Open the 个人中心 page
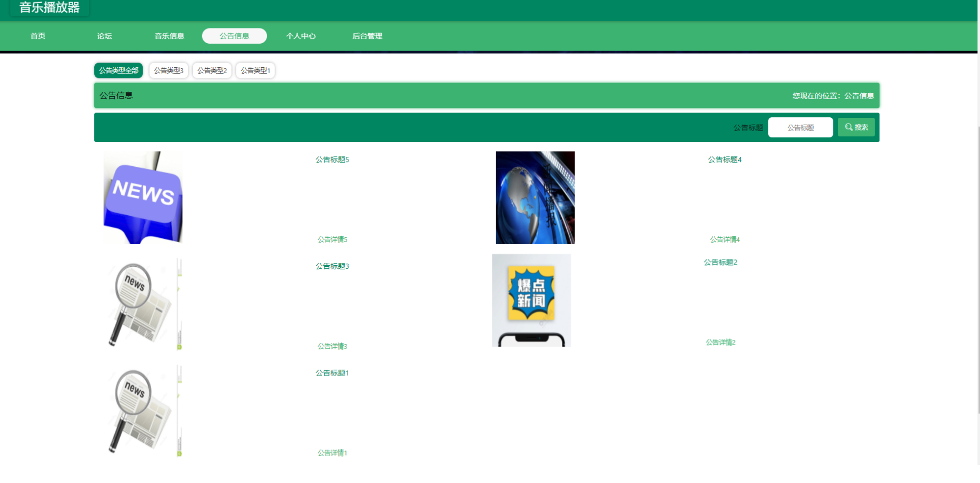This screenshot has height=483, width=980. tap(301, 36)
